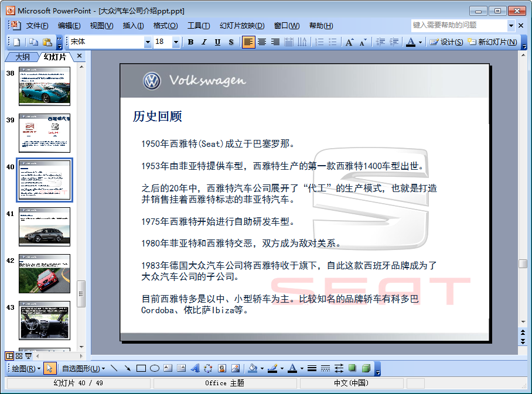Click the New document icon

[x=16, y=42]
